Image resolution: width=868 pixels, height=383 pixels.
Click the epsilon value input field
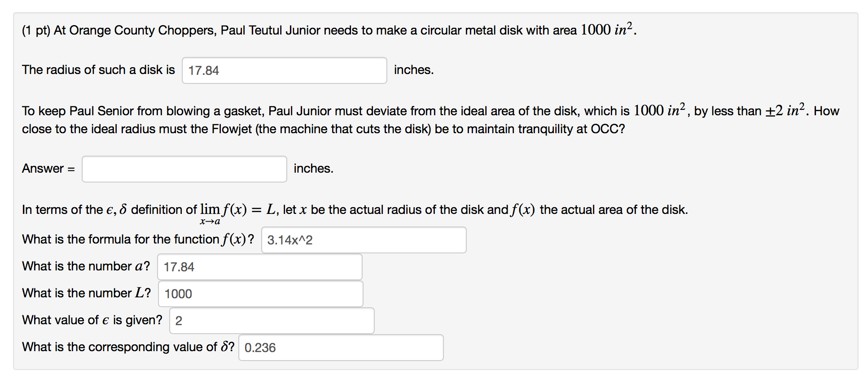[x=272, y=321]
